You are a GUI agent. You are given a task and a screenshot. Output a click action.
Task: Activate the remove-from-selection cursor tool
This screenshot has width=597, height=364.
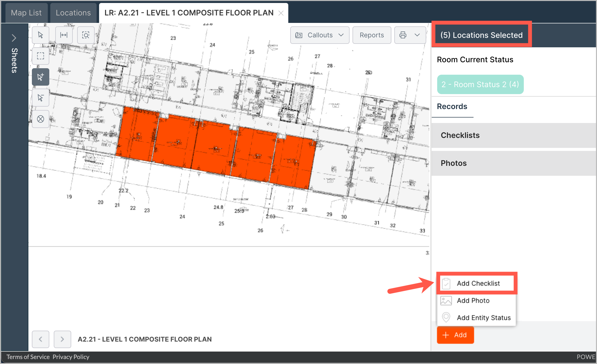click(x=41, y=98)
